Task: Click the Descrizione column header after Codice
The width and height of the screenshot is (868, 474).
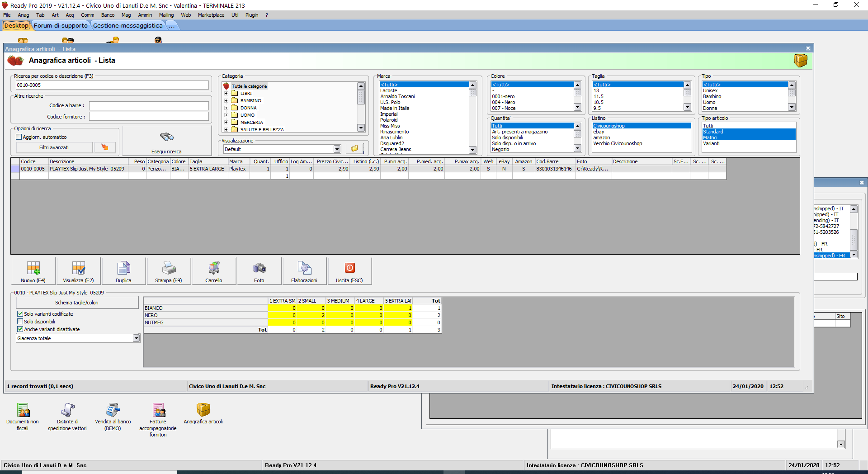Action: click(88, 161)
